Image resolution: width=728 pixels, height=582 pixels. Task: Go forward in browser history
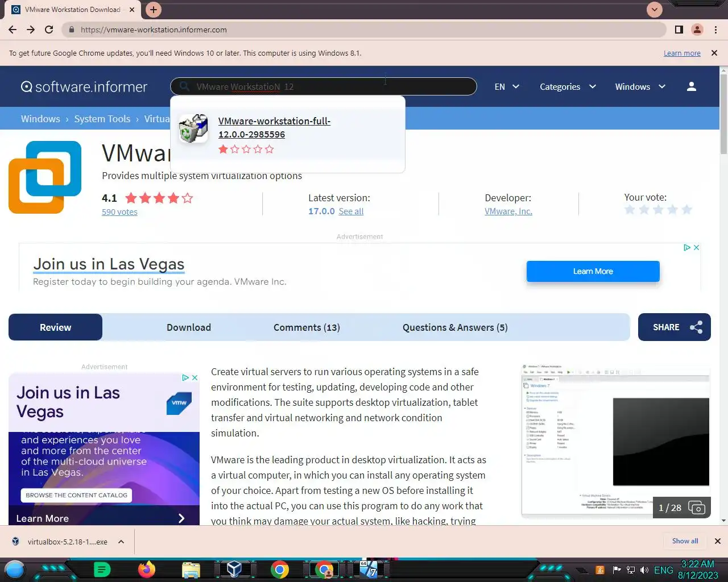[31, 30]
